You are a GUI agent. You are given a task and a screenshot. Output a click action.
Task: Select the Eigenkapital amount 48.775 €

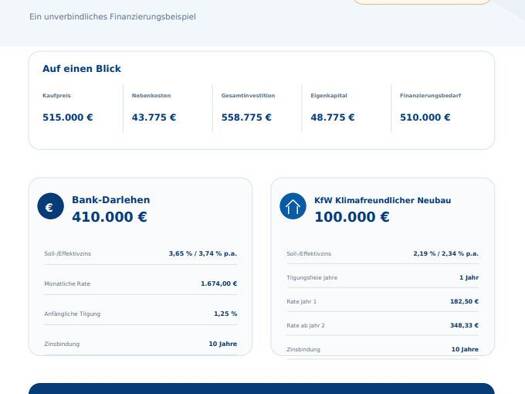(x=332, y=117)
